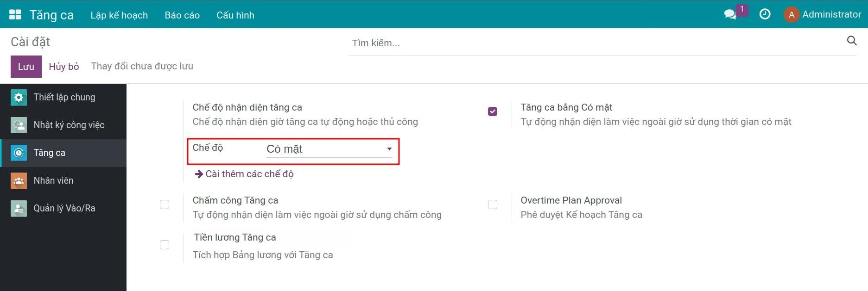Open Lập kế hoạch menu
The width and height of the screenshot is (868, 291).
119,15
